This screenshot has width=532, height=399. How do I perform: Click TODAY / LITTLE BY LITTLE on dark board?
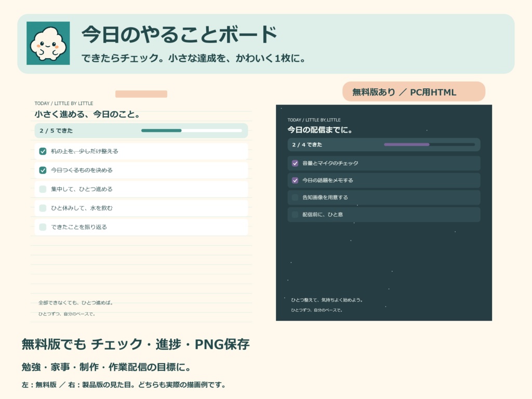pos(314,120)
